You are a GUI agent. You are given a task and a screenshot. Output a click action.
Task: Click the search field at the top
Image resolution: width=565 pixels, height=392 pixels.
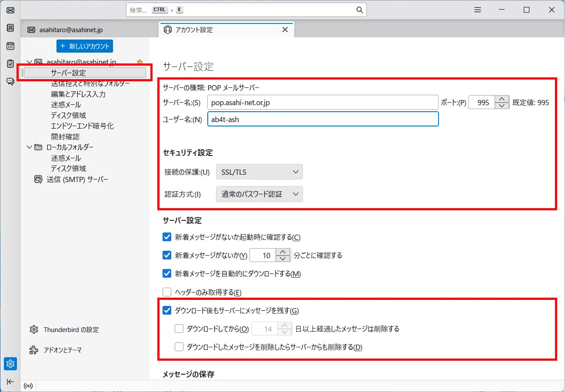(x=246, y=10)
